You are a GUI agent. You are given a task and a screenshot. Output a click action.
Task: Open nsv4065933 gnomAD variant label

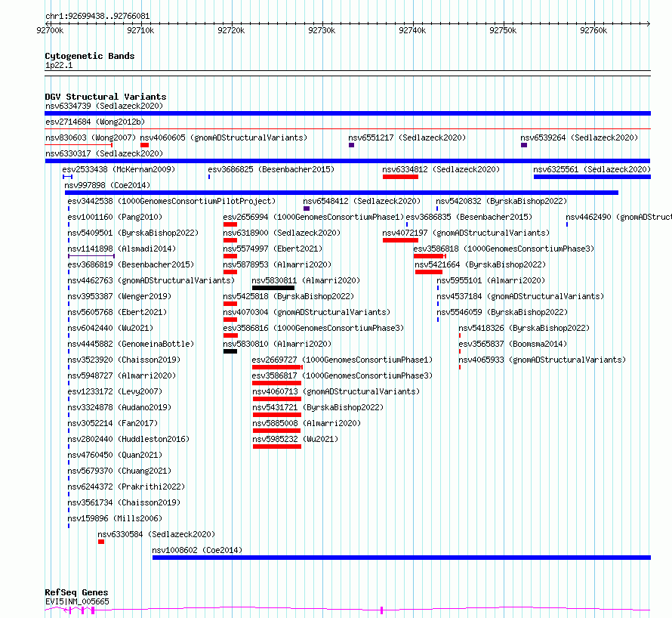542,360
